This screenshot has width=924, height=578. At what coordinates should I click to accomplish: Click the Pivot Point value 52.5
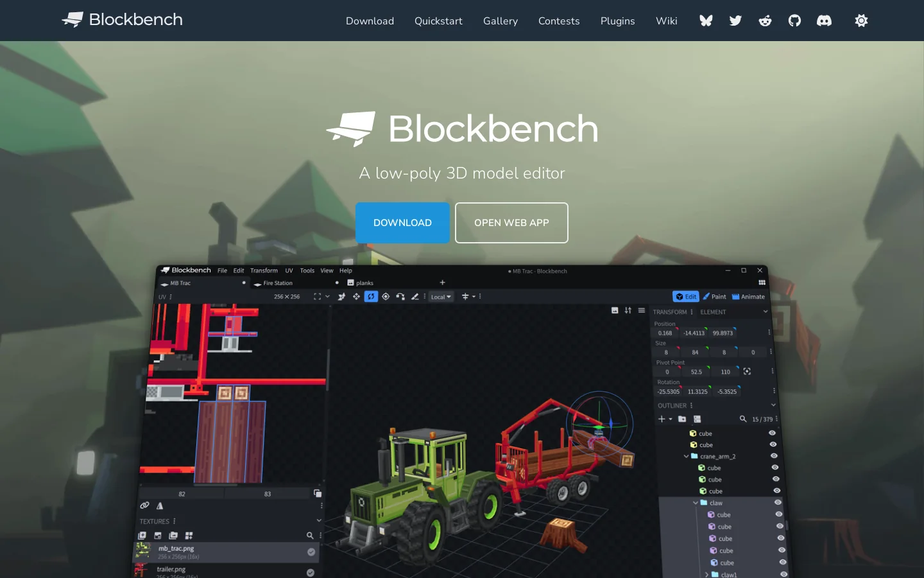(x=696, y=372)
